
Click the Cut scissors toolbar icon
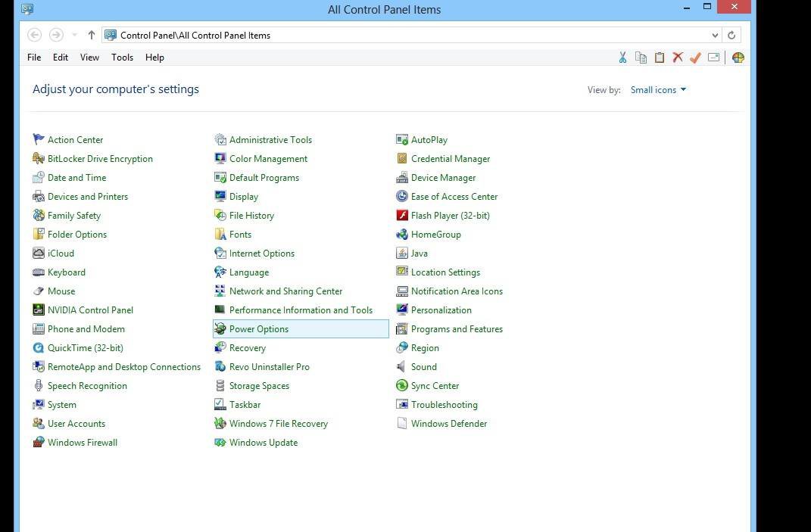(x=622, y=57)
